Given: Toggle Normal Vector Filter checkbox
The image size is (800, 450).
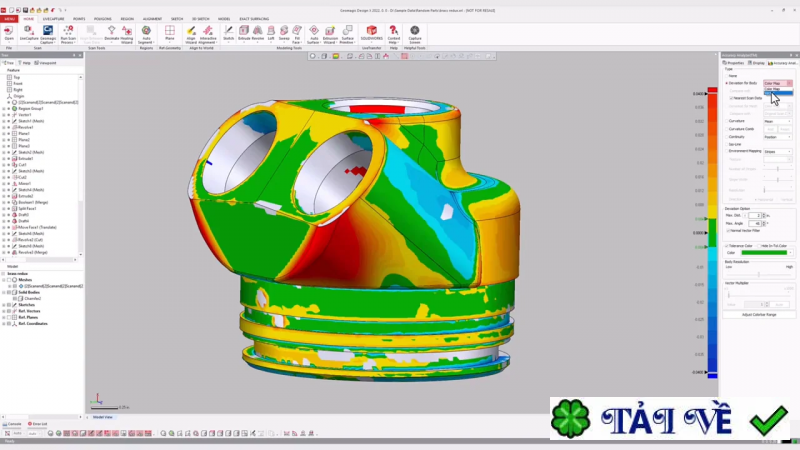Looking at the screenshot, I should (728, 231).
